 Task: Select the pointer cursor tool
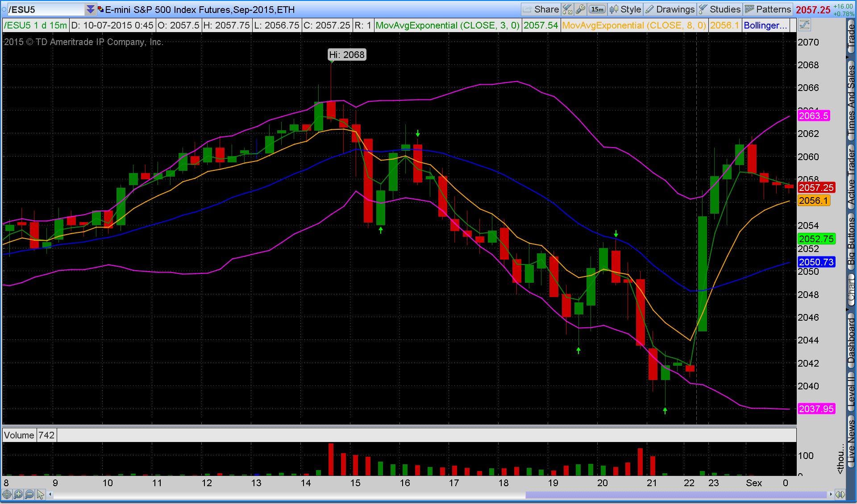[41, 494]
